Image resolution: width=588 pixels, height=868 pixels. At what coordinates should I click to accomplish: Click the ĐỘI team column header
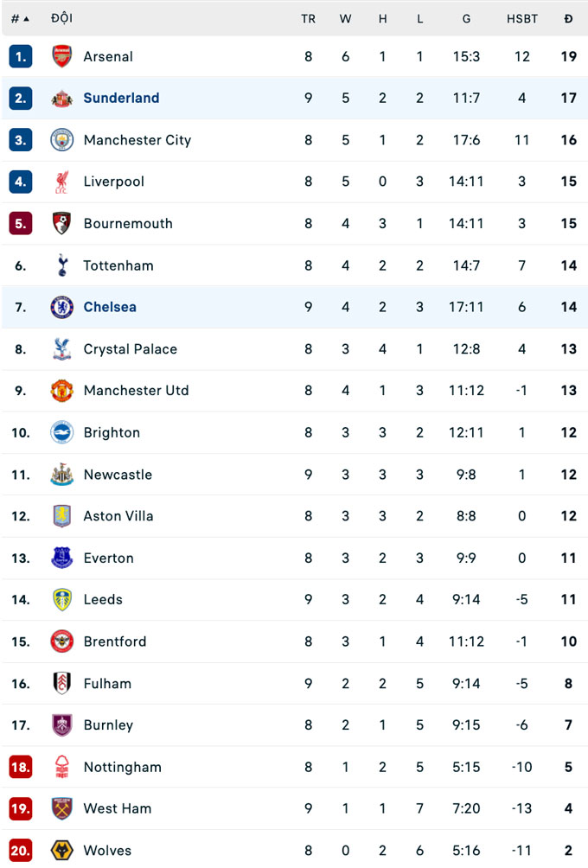pyautogui.click(x=61, y=18)
